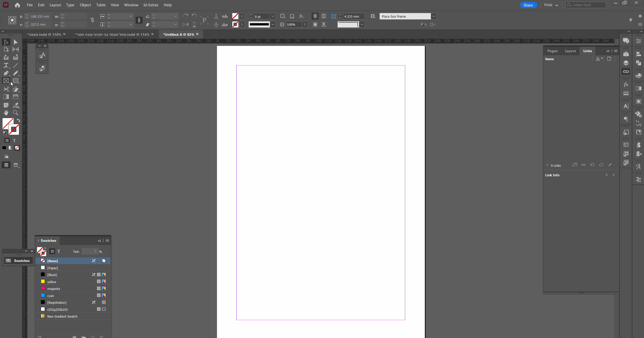Viewport: 644px width, 338px height.
Task: Expand the Swatches panel menu
Action: click(107, 241)
